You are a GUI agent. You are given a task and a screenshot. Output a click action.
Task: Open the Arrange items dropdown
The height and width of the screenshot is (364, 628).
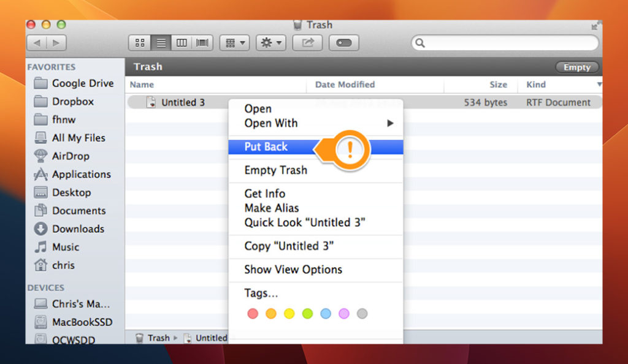point(234,43)
